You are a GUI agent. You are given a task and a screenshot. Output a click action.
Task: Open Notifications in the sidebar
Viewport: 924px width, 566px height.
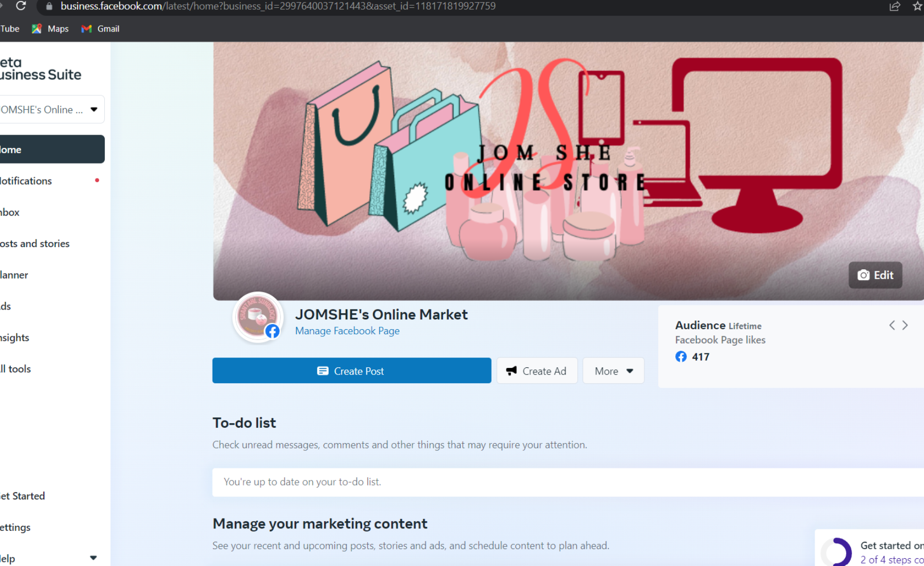pos(51,181)
